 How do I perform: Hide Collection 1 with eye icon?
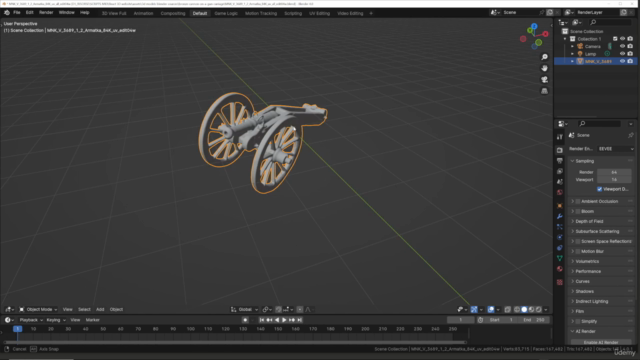click(x=622, y=39)
